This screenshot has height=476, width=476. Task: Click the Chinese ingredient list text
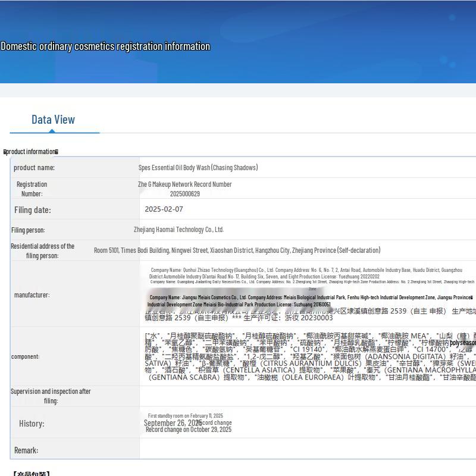point(309,356)
